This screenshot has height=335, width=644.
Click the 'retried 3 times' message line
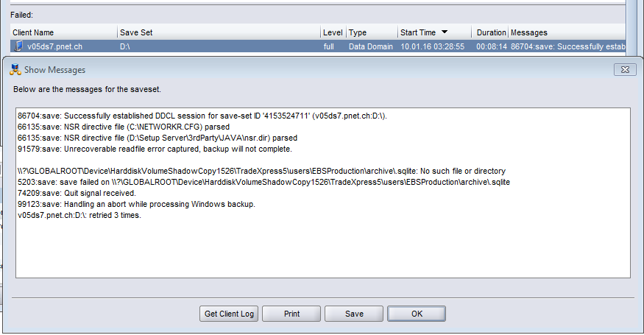79,215
